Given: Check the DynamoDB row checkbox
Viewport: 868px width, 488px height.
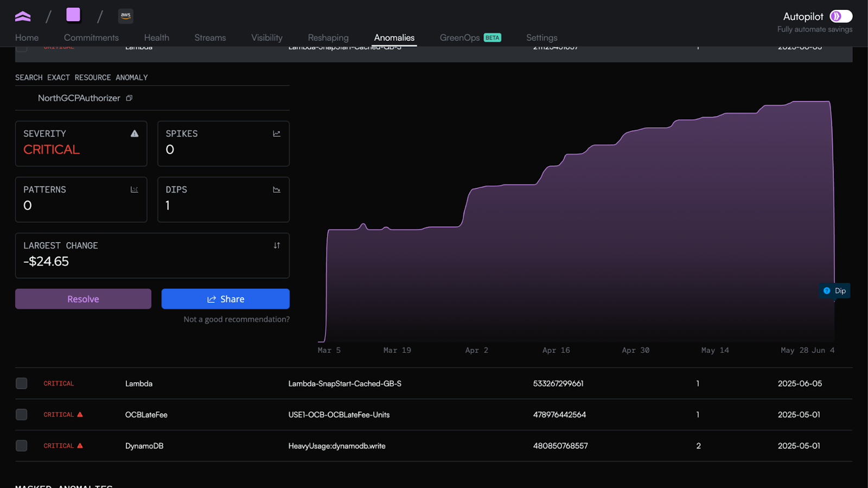Looking at the screenshot, I should 21,446.
